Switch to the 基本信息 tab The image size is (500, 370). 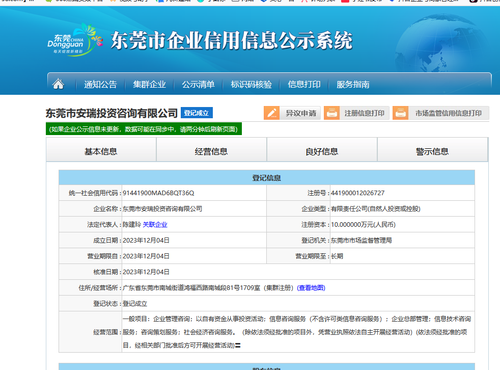[101, 150]
